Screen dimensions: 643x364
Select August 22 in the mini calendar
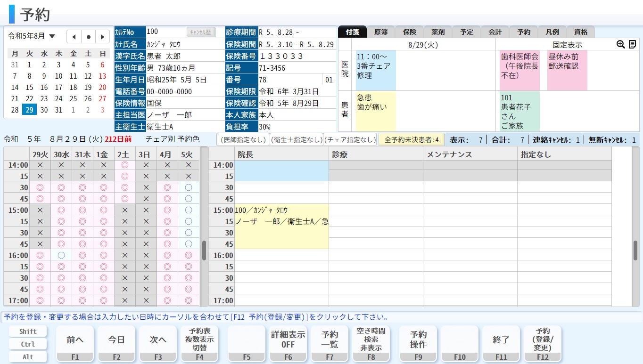tap(29, 99)
